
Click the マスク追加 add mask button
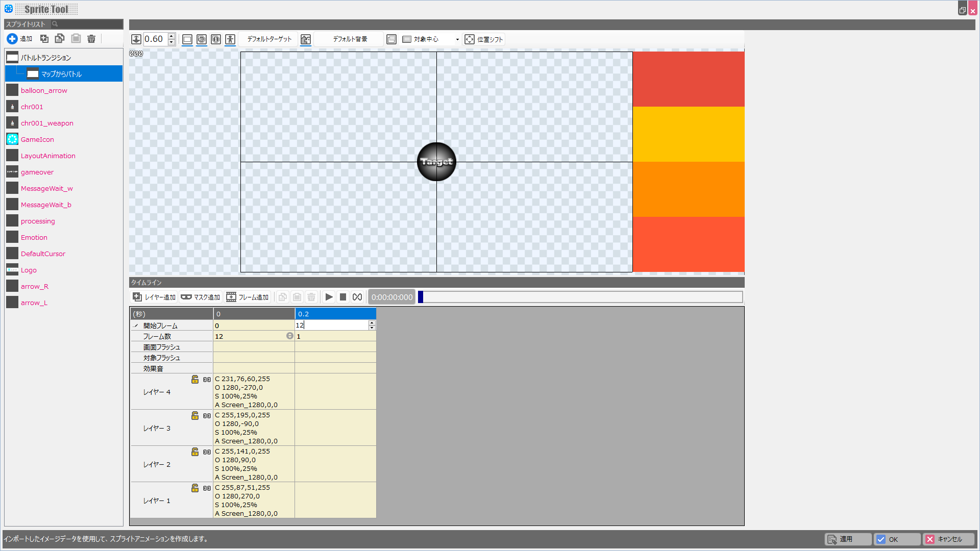[201, 297]
